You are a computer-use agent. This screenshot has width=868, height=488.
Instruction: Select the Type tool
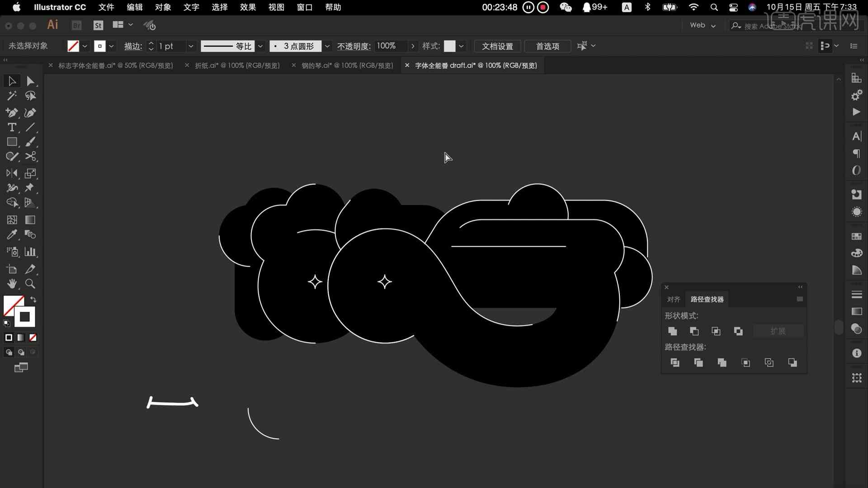pyautogui.click(x=12, y=127)
